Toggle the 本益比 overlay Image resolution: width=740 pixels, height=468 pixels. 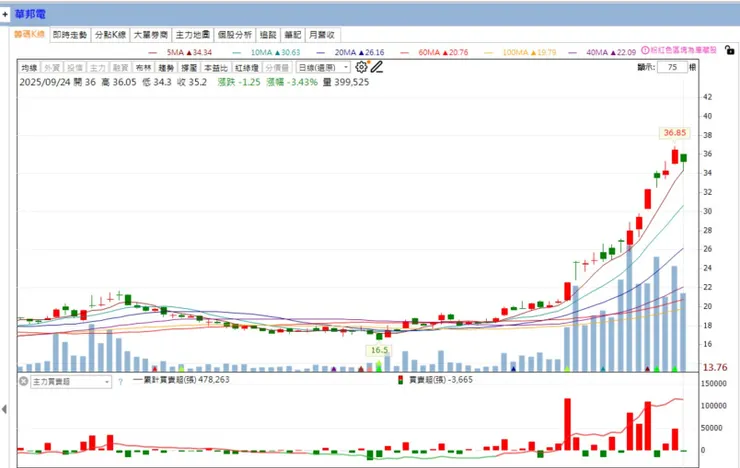coord(216,68)
